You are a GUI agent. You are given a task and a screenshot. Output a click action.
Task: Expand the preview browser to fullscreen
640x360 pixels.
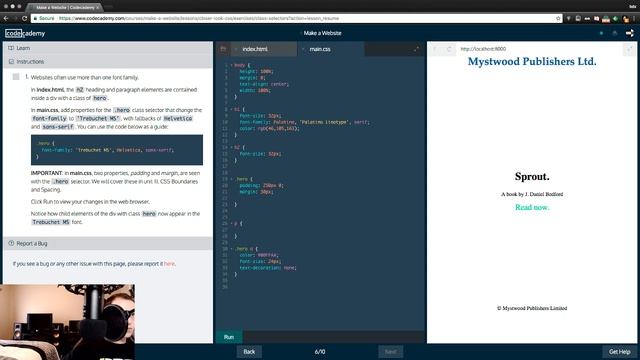[629, 49]
